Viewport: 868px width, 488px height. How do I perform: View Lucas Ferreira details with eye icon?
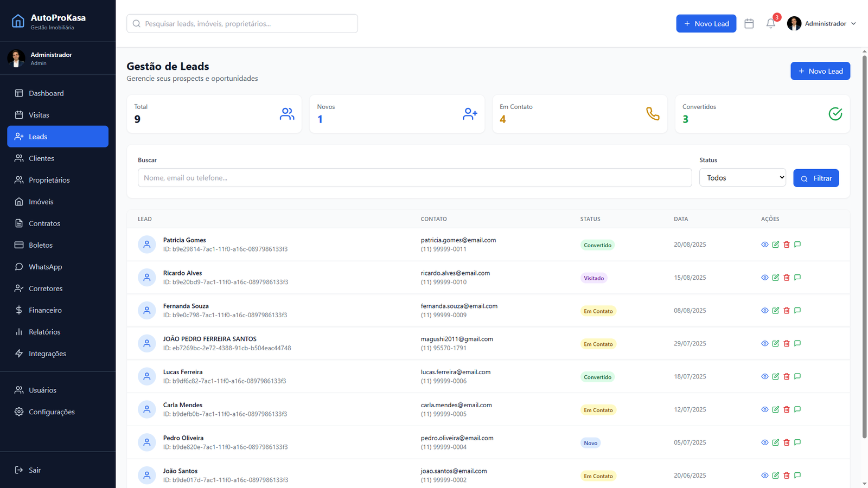[x=765, y=376]
